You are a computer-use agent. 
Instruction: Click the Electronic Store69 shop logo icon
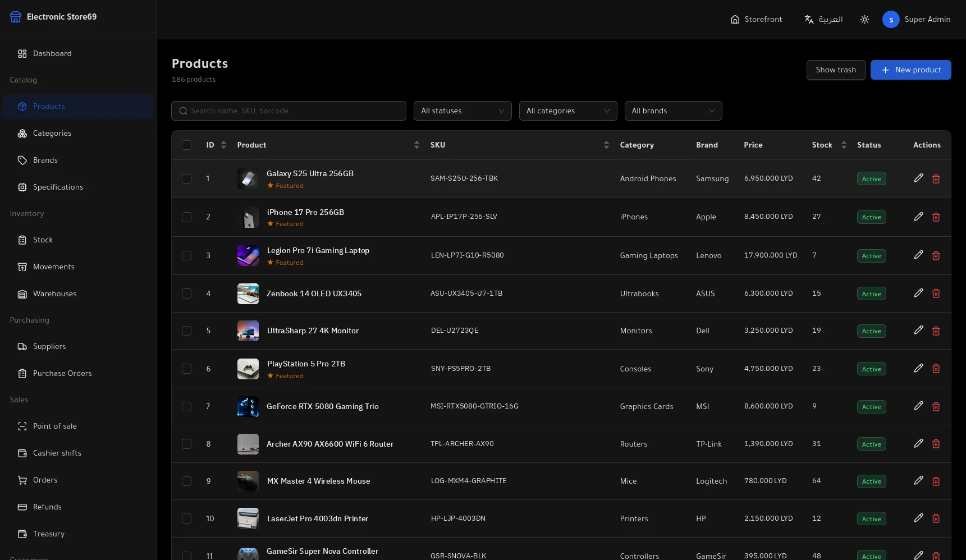coord(16,17)
